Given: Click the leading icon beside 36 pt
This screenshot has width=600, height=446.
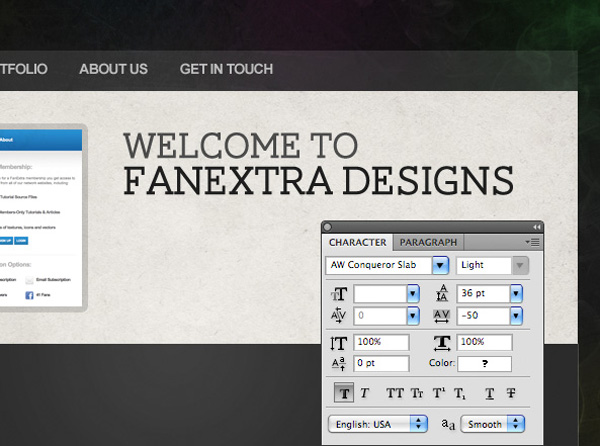Looking at the screenshot, I should 442,293.
